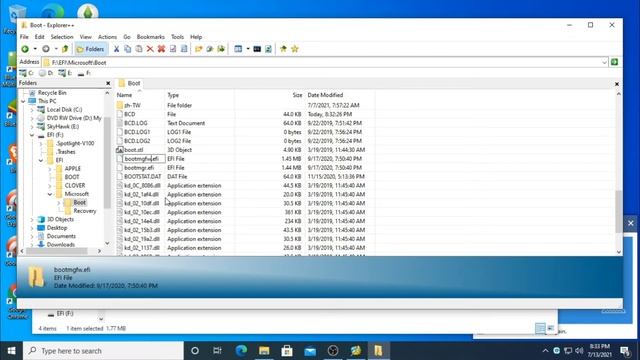Select the bootmgr.efi file
Image resolution: width=640 pixels, height=360 pixels.
(139, 168)
